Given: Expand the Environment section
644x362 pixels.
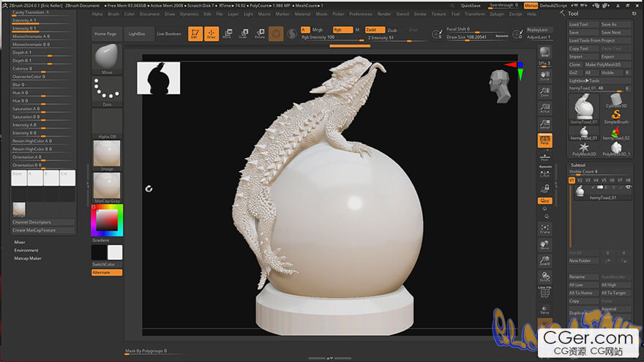Looking at the screenshot, I should click(x=26, y=250).
